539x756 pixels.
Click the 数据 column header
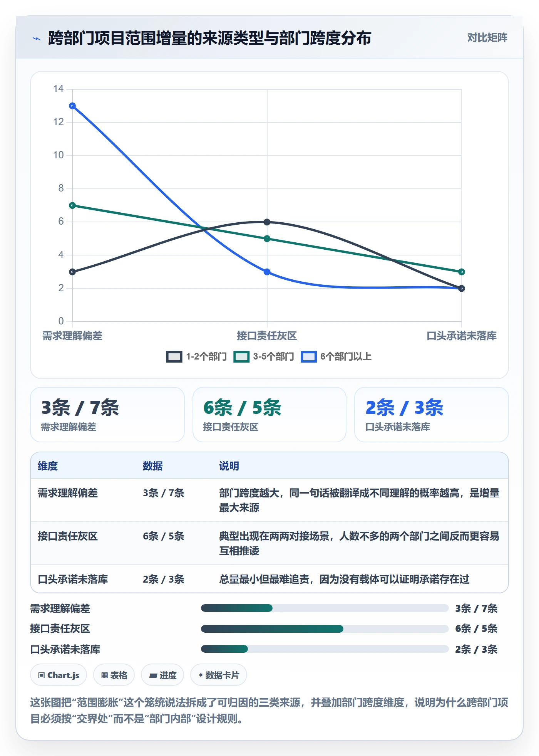(x=153, y=466)
